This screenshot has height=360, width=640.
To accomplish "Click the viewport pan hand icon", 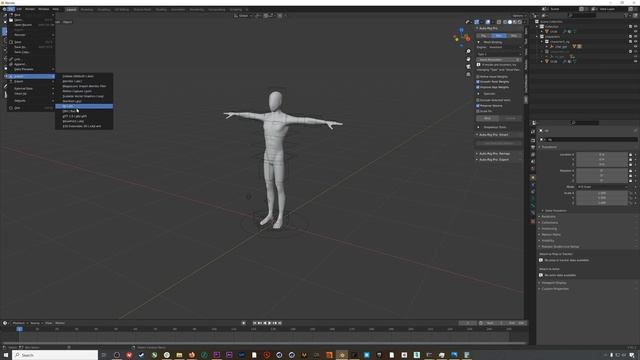I will click(468, 59).
